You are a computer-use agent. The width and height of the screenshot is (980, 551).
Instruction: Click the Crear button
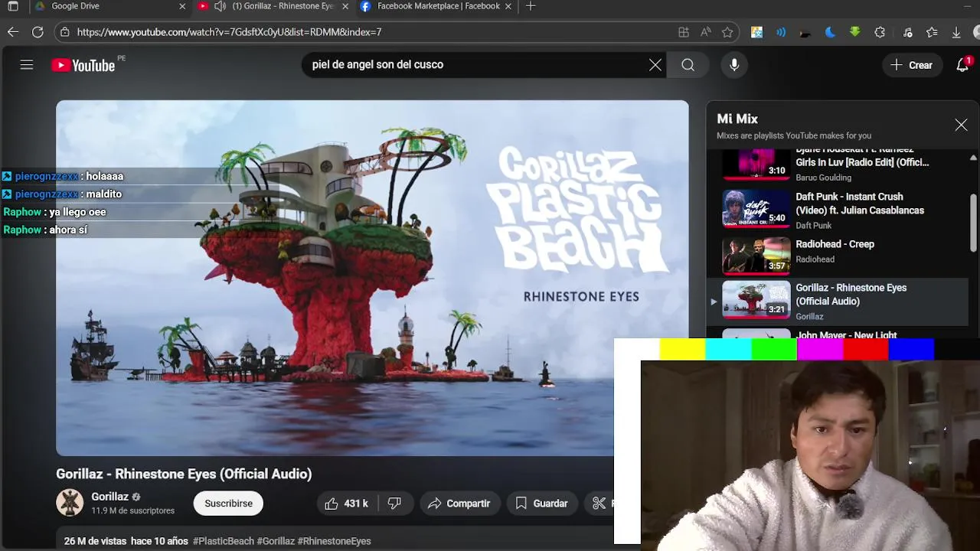point(911,65)
